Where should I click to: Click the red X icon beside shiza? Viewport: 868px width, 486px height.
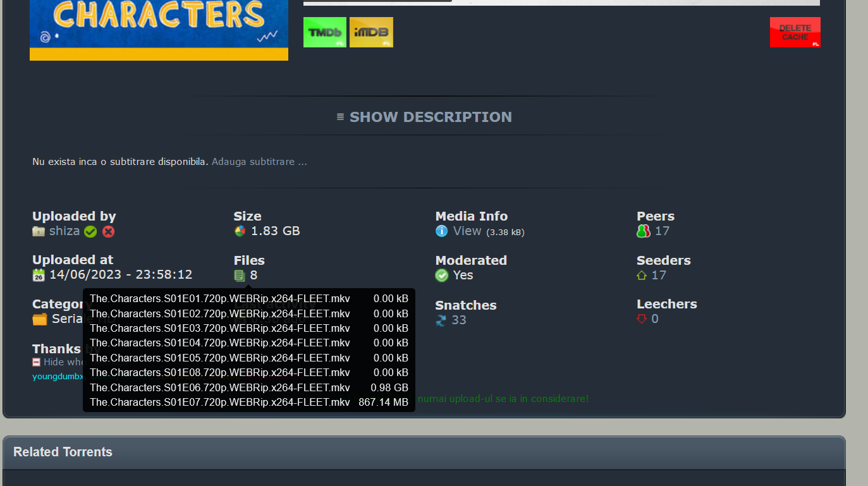[109, 232]
